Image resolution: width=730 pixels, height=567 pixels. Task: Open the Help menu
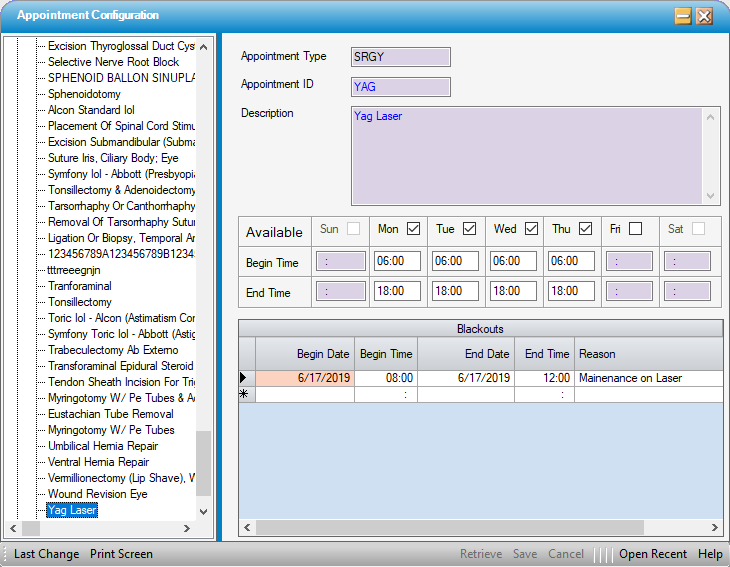pyautogui.click(x=710, y=554)
